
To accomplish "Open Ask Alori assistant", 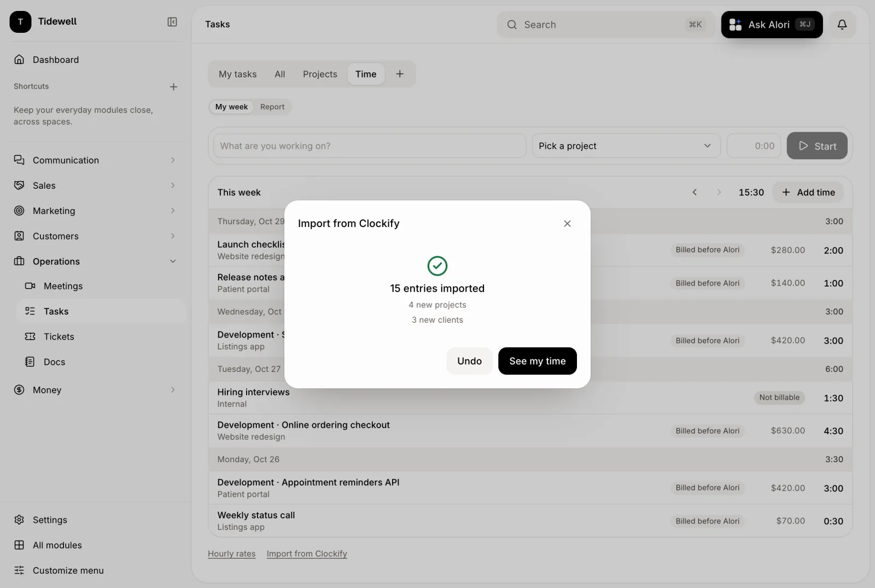I will [772, 25].
